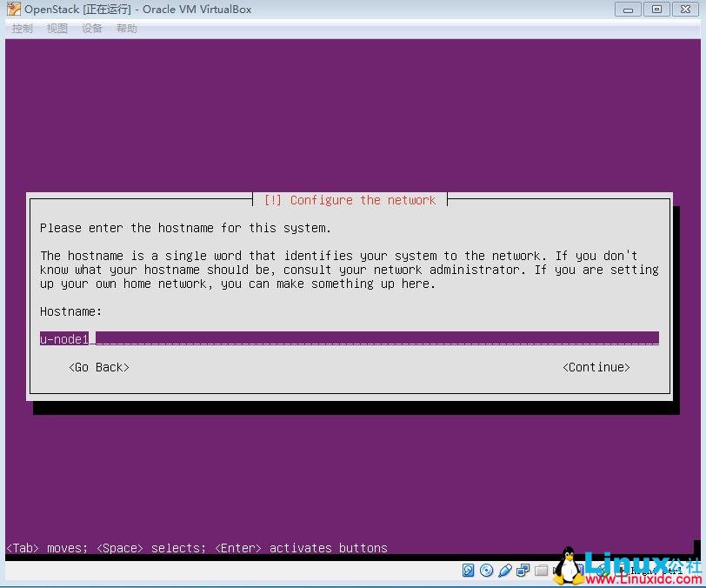
Task: Open the 帮助 menu
Action: (126, 28)
